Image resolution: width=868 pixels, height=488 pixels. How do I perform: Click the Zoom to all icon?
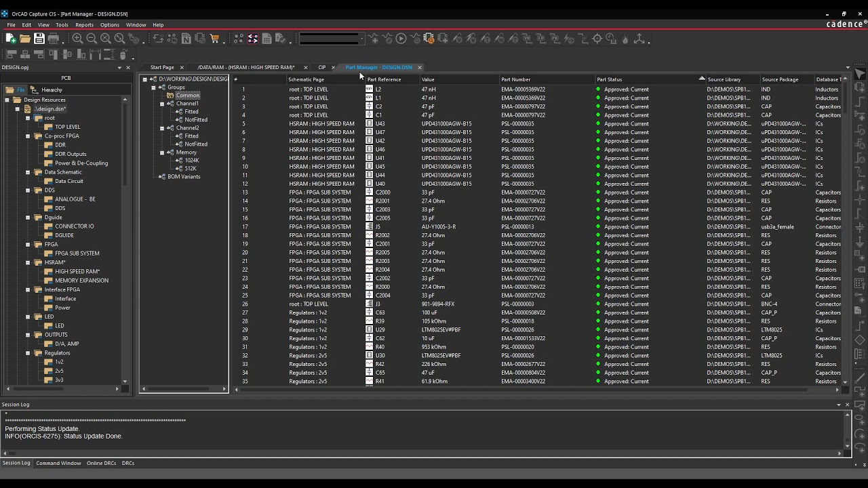[120, 39]
